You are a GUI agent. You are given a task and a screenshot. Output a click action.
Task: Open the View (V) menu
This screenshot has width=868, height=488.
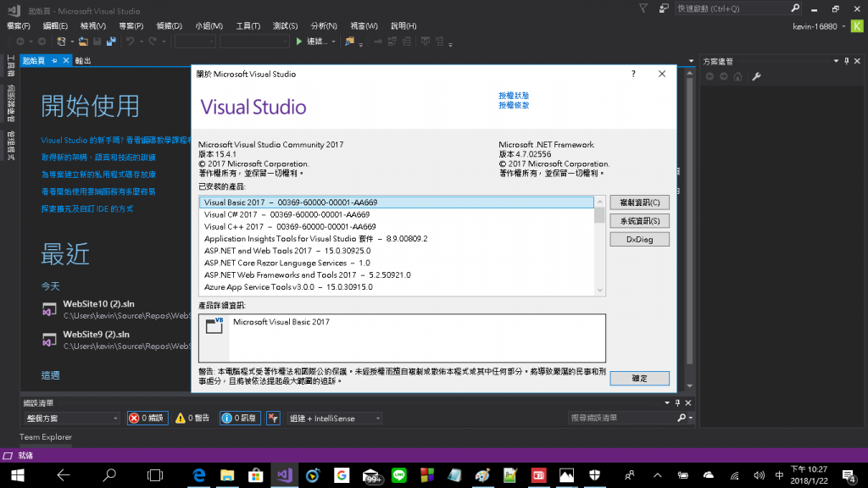[93, 26]
